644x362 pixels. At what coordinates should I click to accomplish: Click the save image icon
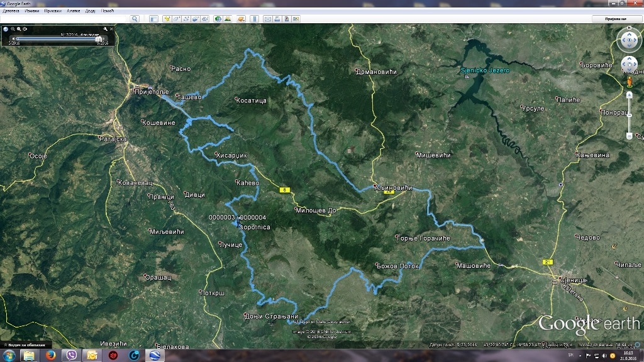(x=287, y=19)
